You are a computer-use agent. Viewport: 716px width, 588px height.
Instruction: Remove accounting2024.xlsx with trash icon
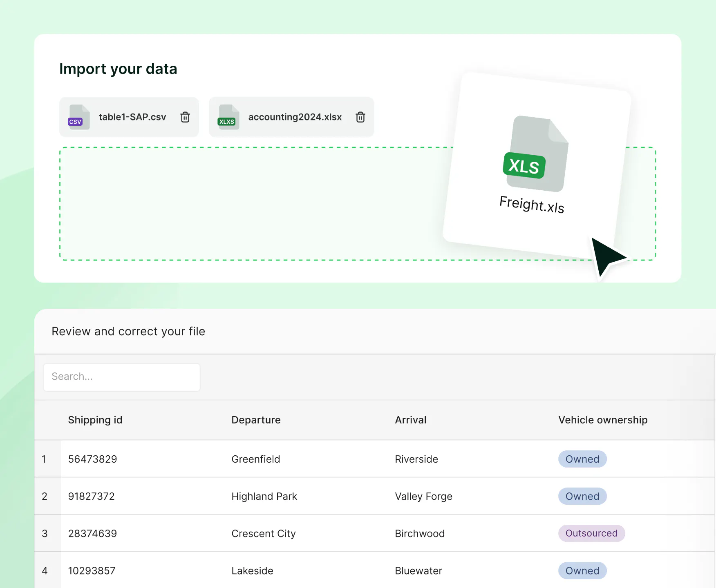point(360,117)
